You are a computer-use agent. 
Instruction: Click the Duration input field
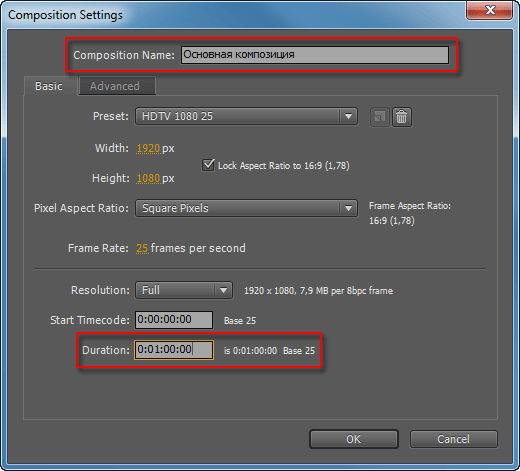click(174, 350)
